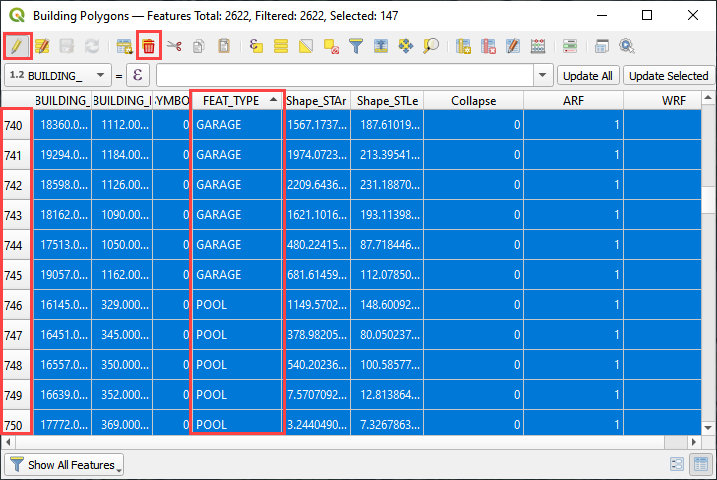Toggle multi edit mode
Viewport: 717px width, 480px height.
tap(42, 46)
